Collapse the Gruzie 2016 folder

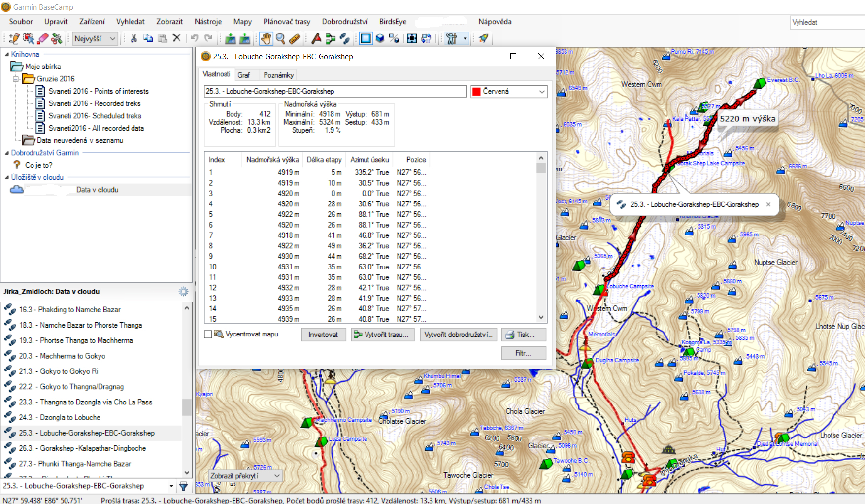click(16, 79)
